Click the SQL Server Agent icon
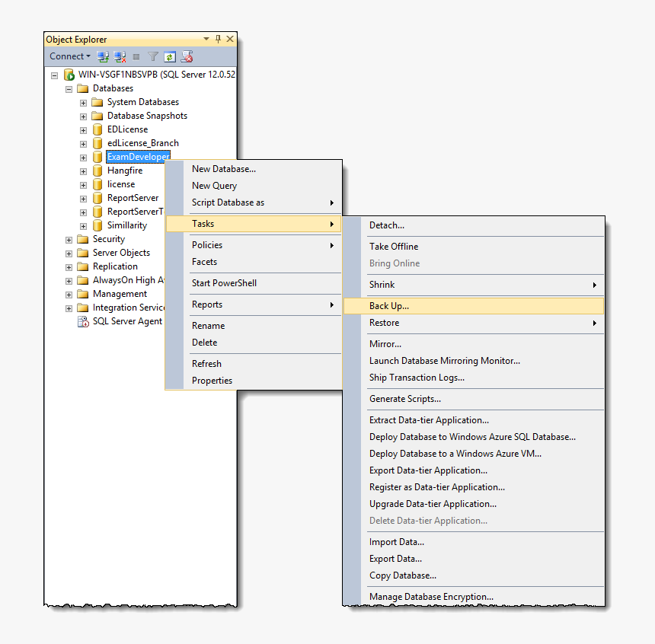 coord(83,321)
